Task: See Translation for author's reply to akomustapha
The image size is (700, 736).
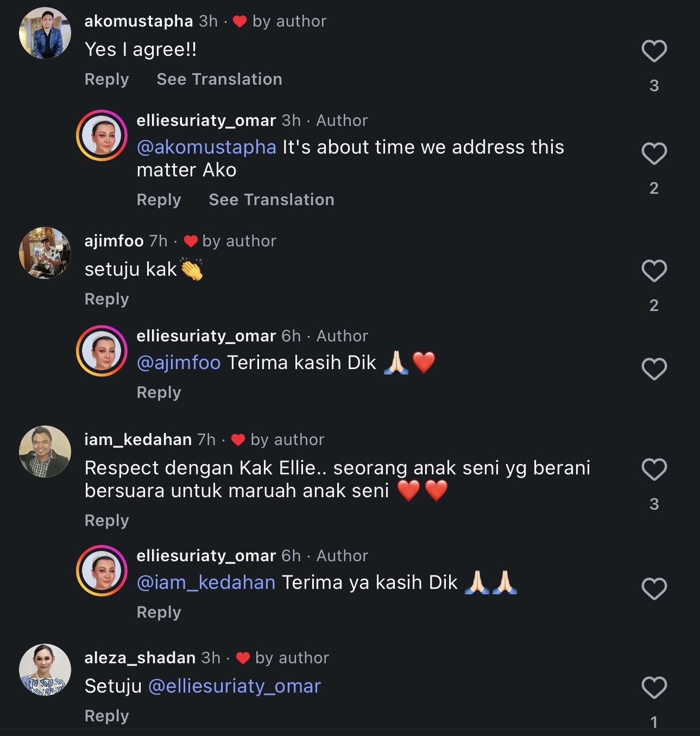Action: tap(272, 200)
